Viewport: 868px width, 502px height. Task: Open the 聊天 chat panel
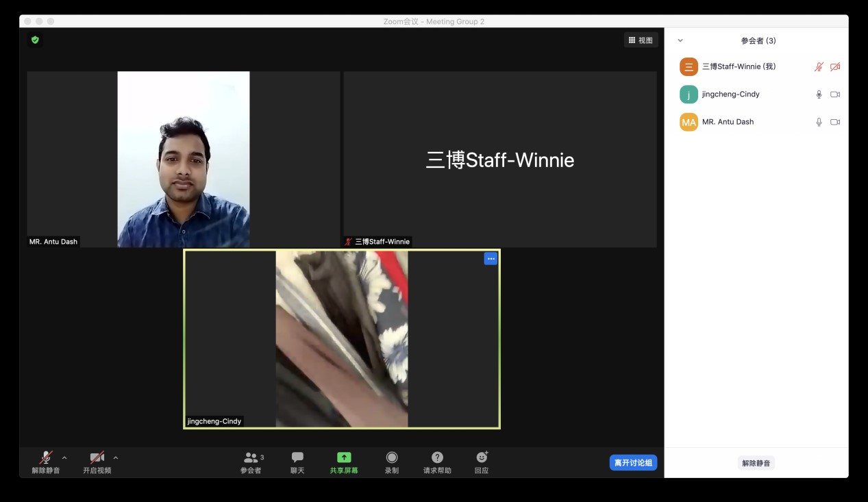(x=297, y=457)
